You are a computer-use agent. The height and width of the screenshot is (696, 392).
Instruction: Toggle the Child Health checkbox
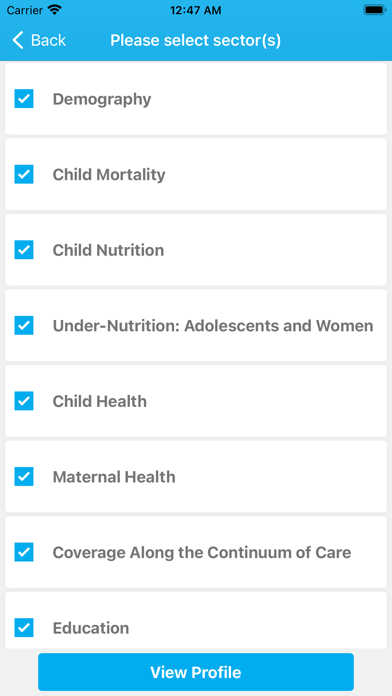tap(24, 401)
